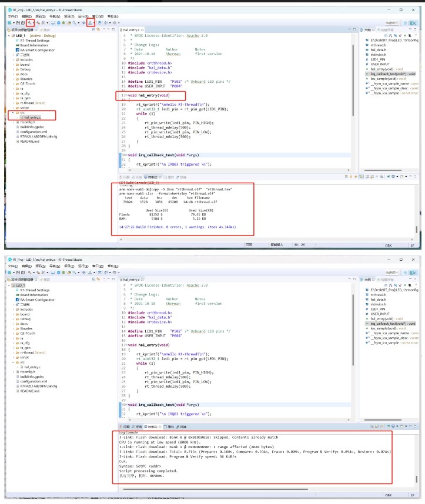Viewport: 425px width, 504px height.
Task: Expand the rt-thread folder in bottom project tree
Action: click(x=14, y=352)
